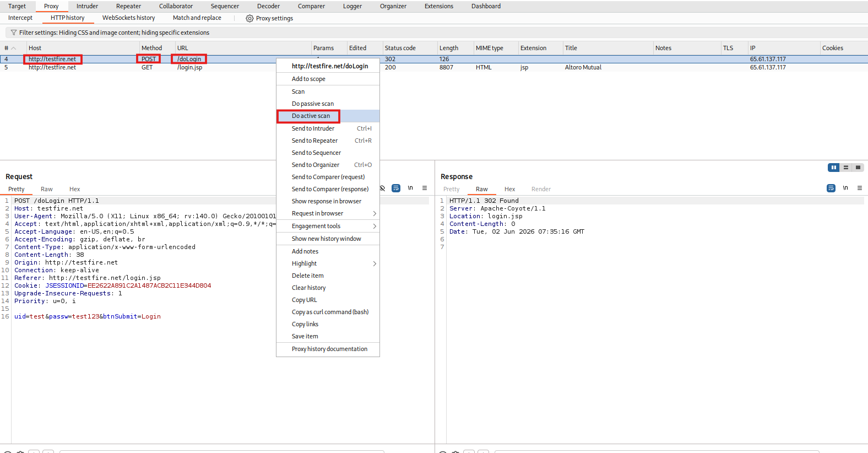
Task: Toggle word wrap icon in Request pane
Action: pyautogui.click(x=396, y=188)
